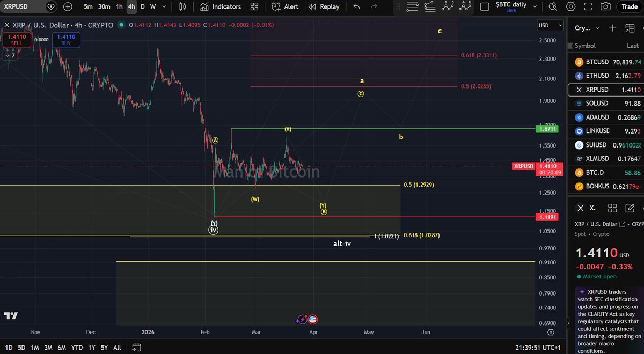Select the W weekly timeframe
The height and width of the screenshot is (354, 644).
click(153, 7)
